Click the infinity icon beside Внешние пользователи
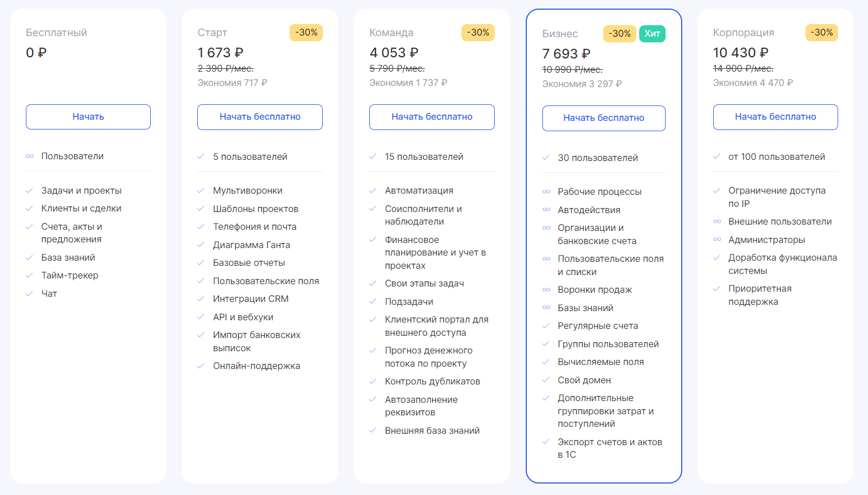Image resolution: width=868 pixels, height=495 pixels. point(717,222)
